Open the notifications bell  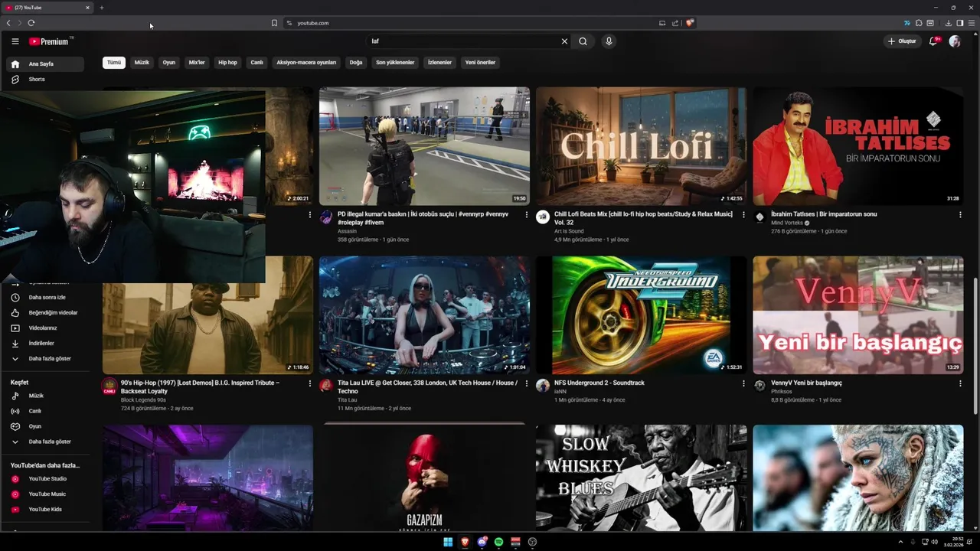[933, 41]
